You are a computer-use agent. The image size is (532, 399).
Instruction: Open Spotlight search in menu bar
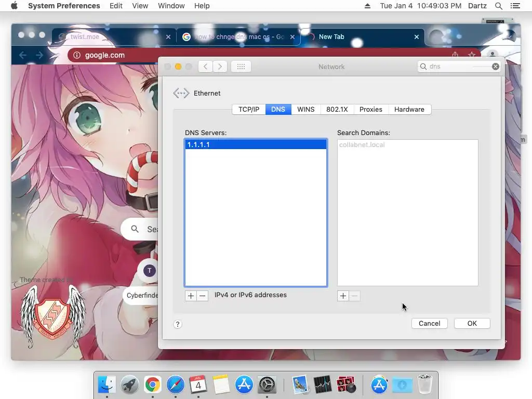pos(498,6)
